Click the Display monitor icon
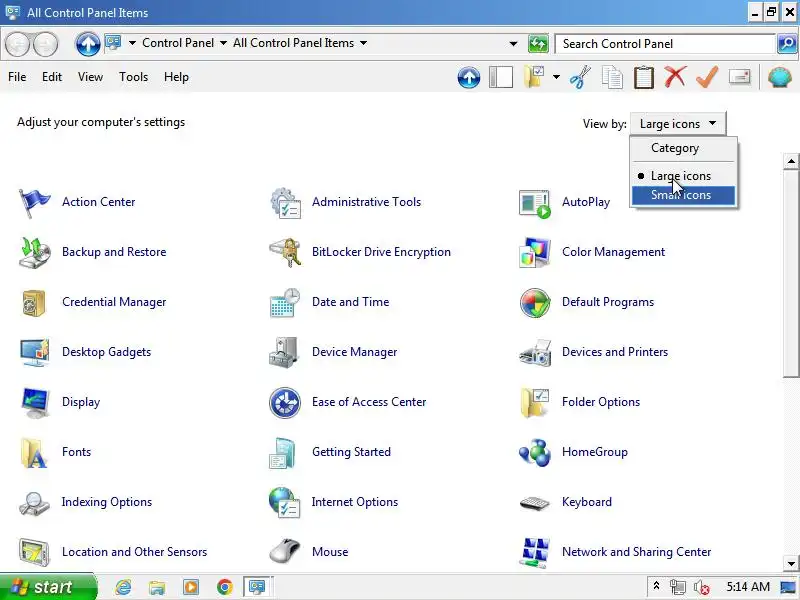 35,402
